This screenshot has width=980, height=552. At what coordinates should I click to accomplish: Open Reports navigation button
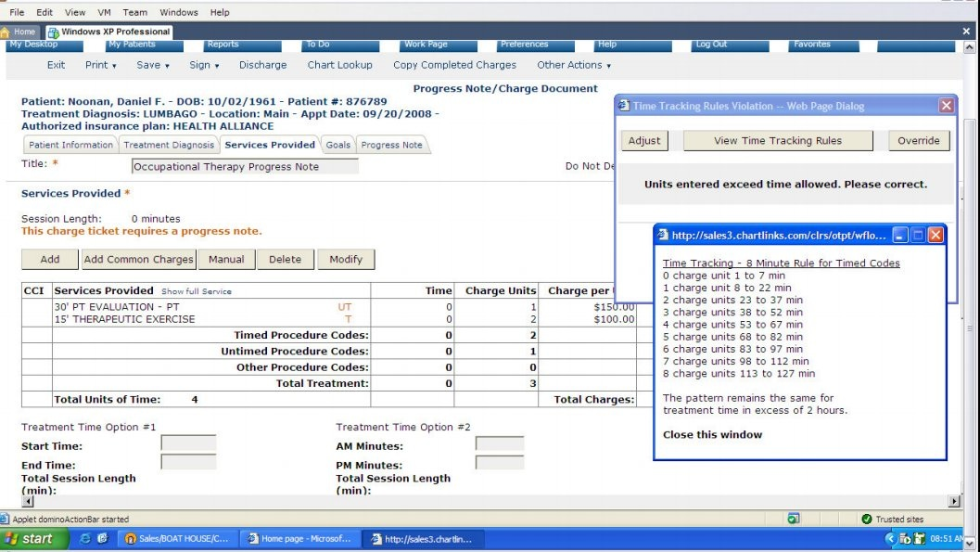tap(243, 45)
